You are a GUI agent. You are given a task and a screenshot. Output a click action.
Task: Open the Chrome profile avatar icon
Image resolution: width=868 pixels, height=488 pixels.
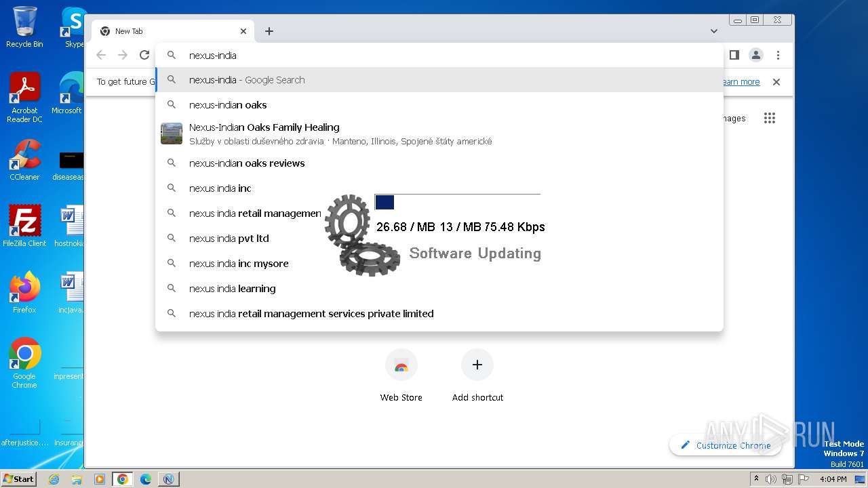point(756,55)
